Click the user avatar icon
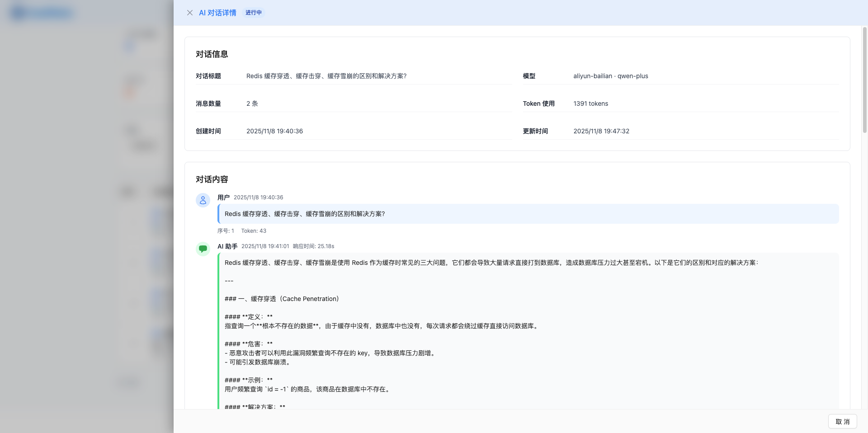Viewport: 868px width, 433px height. (x=203, y=200)
